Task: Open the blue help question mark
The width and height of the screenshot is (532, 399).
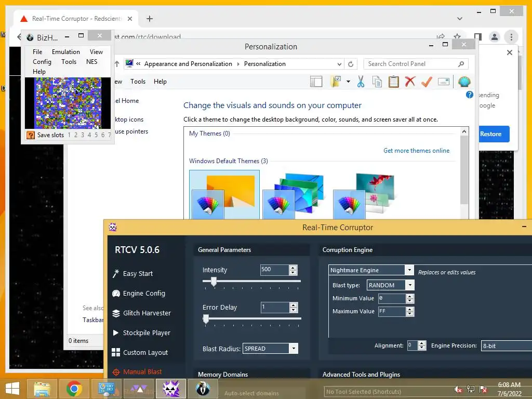Action: 470,95
